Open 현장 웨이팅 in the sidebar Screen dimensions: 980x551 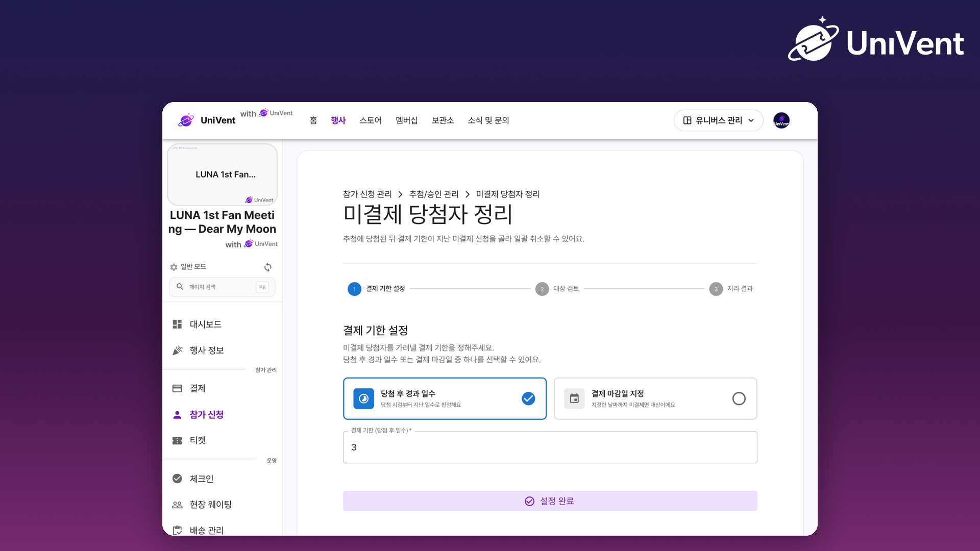223,505
